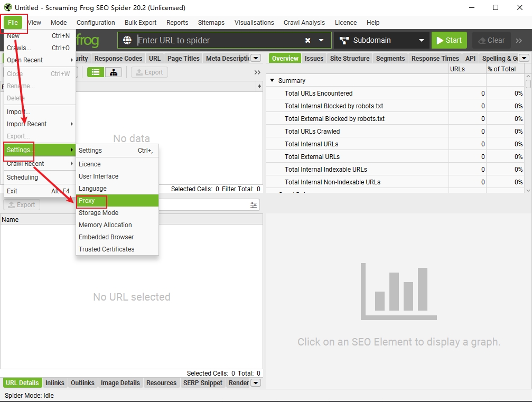Click the plus icon to add column
532x402 pixels.
[259, 86]
